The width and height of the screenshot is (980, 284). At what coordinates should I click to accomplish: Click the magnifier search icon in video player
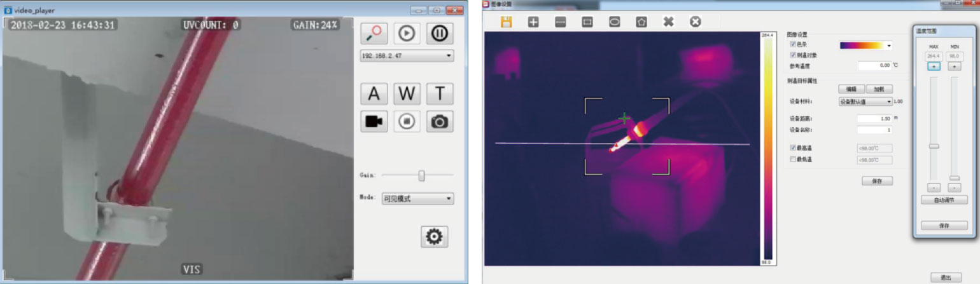point(374,34)
